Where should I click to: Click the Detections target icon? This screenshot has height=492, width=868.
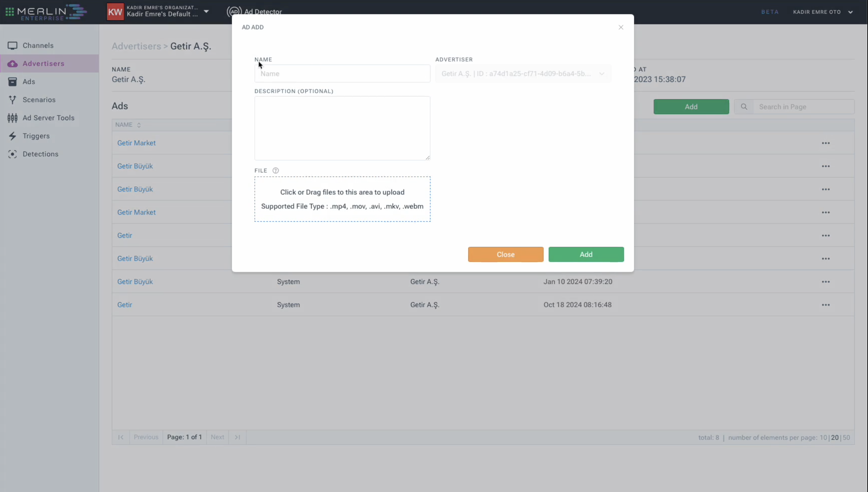point(13,154)
